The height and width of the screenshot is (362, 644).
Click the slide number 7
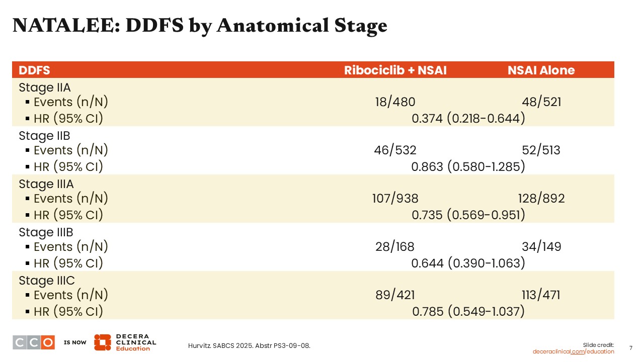pyautogui.click(x=631, y=348)
